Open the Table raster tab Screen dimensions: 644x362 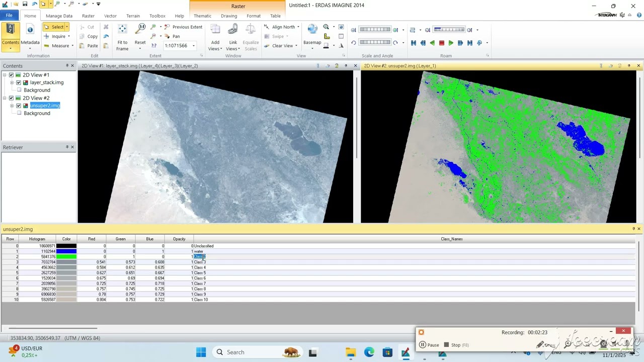point(275,16)
